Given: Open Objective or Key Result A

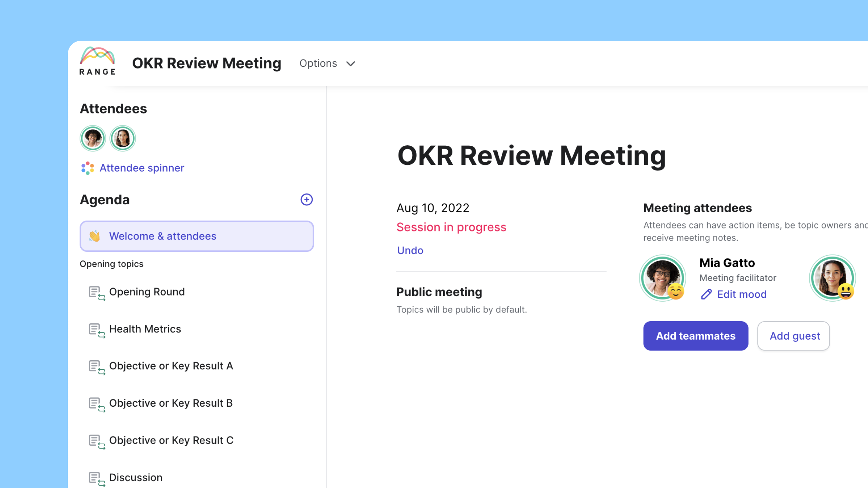Looking at the screenshot, I should tap(171, 366).
